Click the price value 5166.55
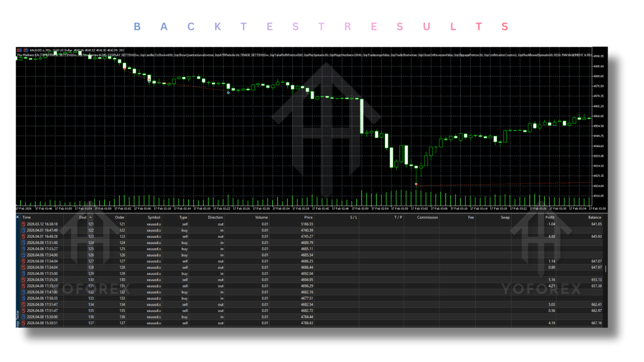This screenshot has height=362, width=644. click(x=307, y=224)
